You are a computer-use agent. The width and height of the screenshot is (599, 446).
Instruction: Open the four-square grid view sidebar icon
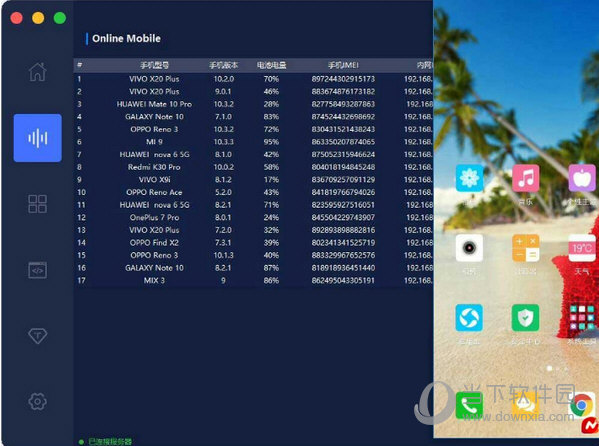pyautogui.click(x=37, y=204)
